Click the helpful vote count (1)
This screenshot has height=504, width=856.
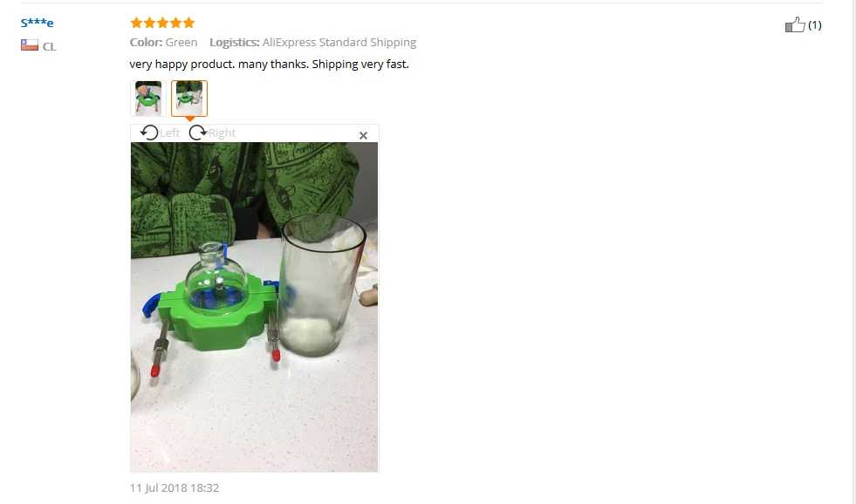coord(814,25)
